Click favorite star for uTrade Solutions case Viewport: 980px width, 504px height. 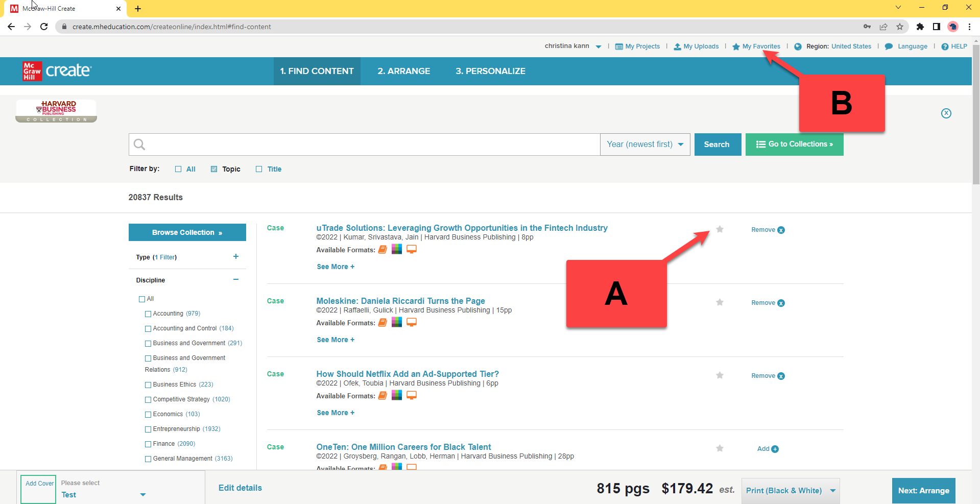click(720, 229)
